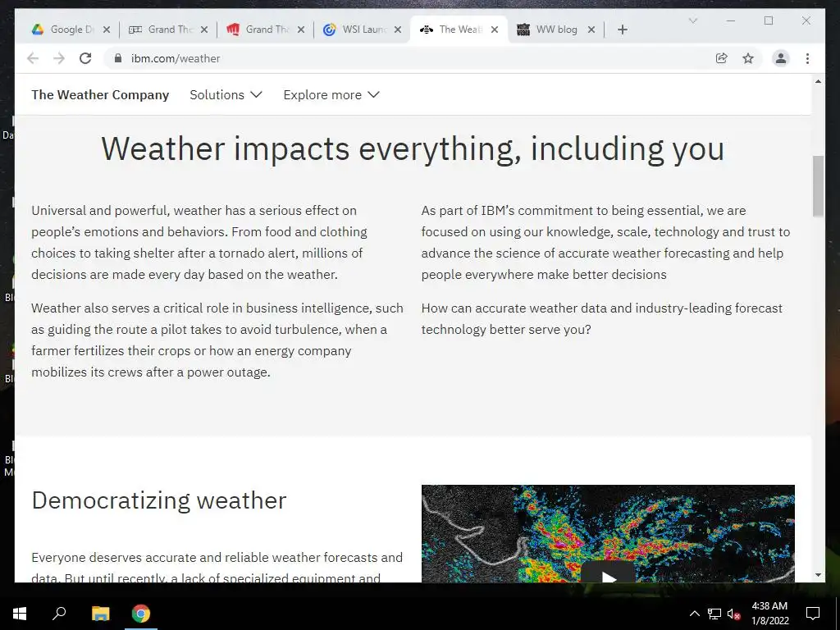This screenshot has height=630, width=840.
Task: Open the Windows notification center
Action: (x=813, y=614)
